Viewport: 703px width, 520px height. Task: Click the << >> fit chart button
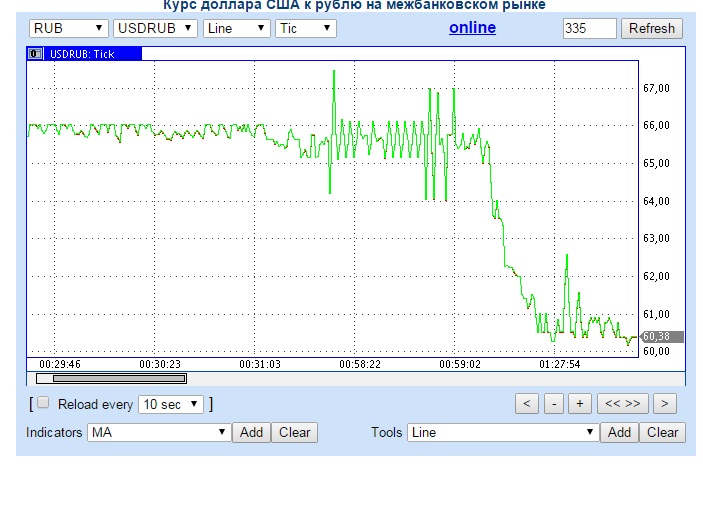pyautogui.click(x=621, y=404)
